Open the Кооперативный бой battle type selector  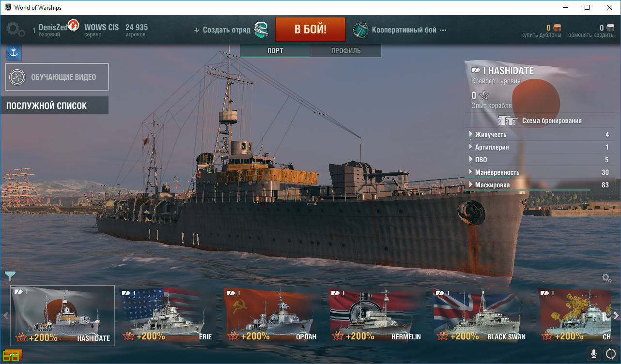click(x=404, y=30)
